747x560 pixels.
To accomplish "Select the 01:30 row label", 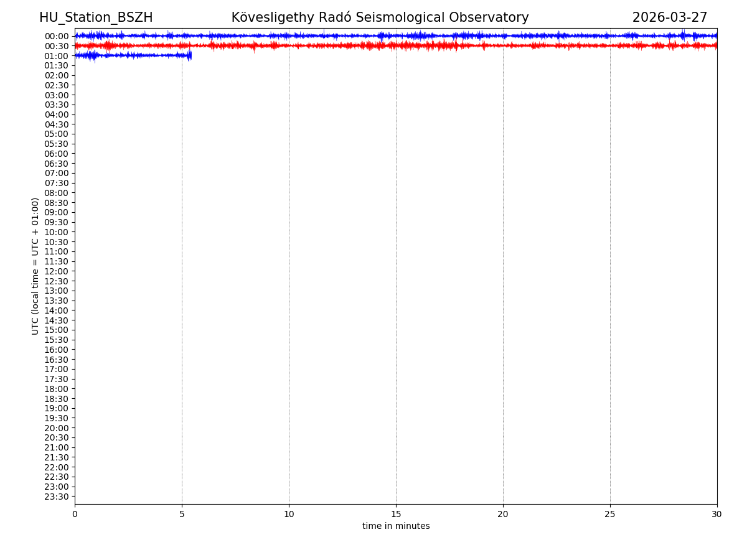I will [x=56, y=65].
